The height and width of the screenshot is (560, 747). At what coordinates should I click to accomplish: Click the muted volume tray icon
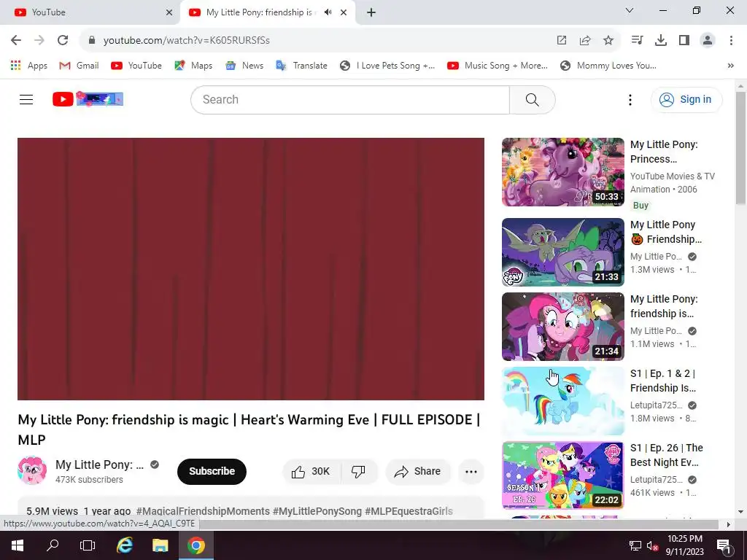[x=652, y=545]
